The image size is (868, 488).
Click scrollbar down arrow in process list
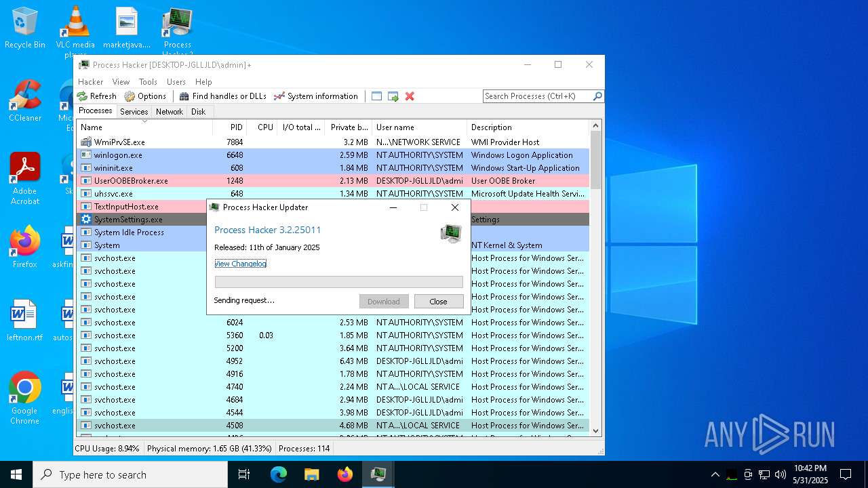coord(596,430)
